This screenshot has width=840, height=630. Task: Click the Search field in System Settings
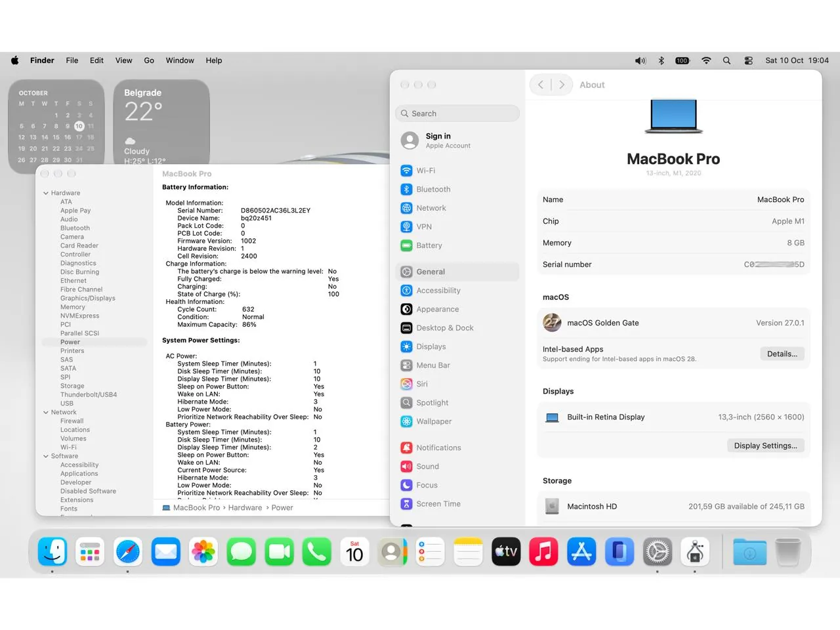[x=457, y=114]
